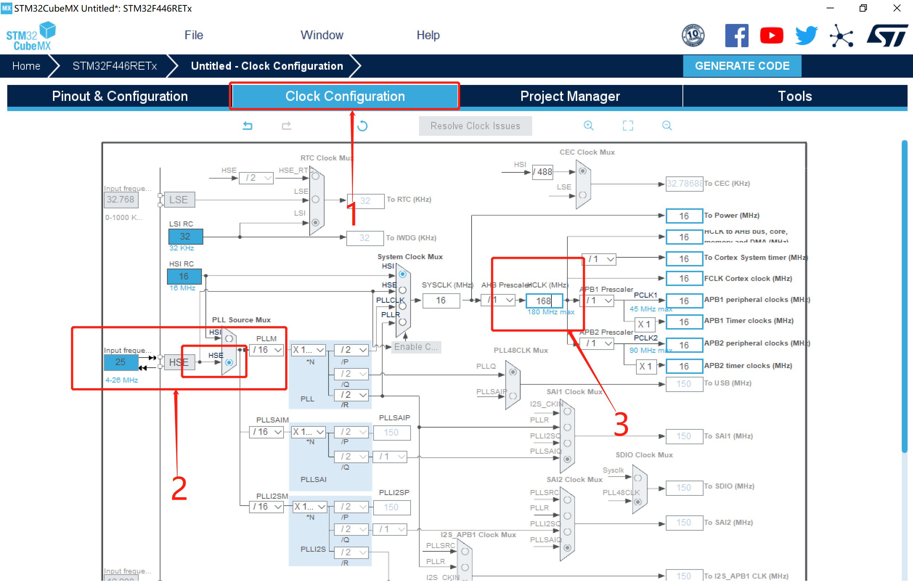Select PLLCLK radio in System Clock Mux

(403, 306)
